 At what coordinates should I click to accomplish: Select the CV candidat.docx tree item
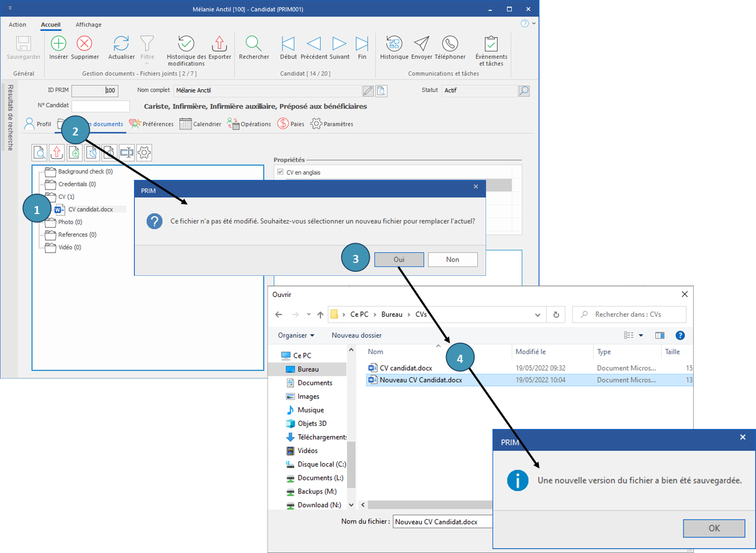point(90,210)
